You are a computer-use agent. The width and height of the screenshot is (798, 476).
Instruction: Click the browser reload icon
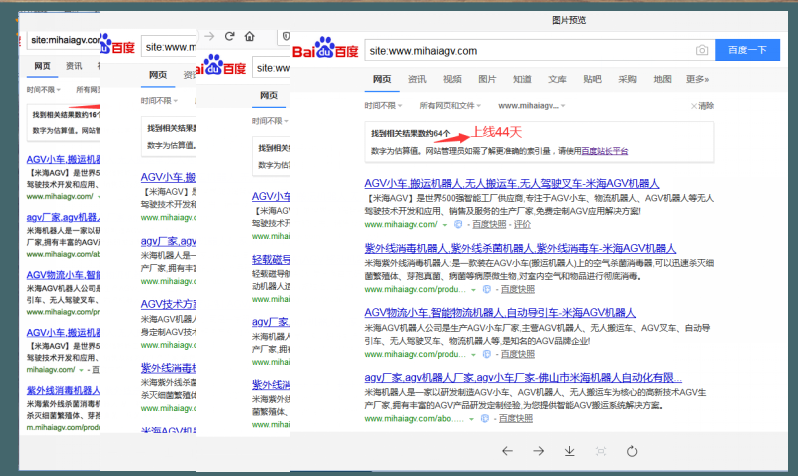[230, 36]
